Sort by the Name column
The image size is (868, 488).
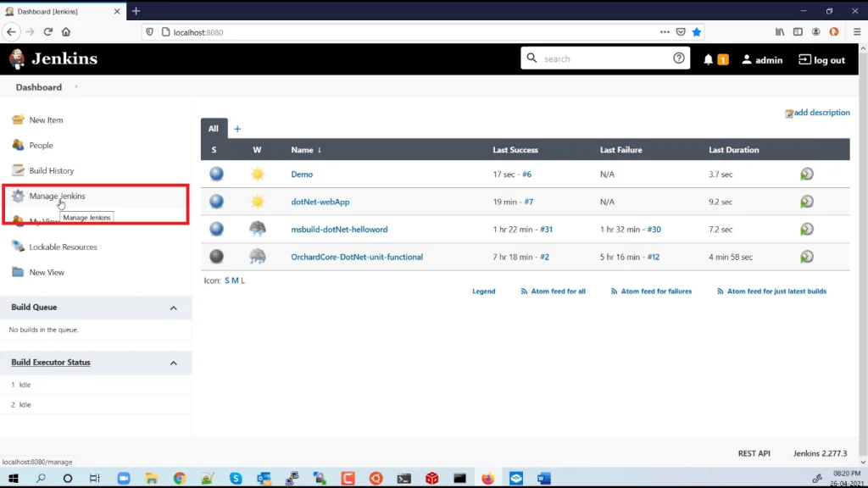point(306,150)
